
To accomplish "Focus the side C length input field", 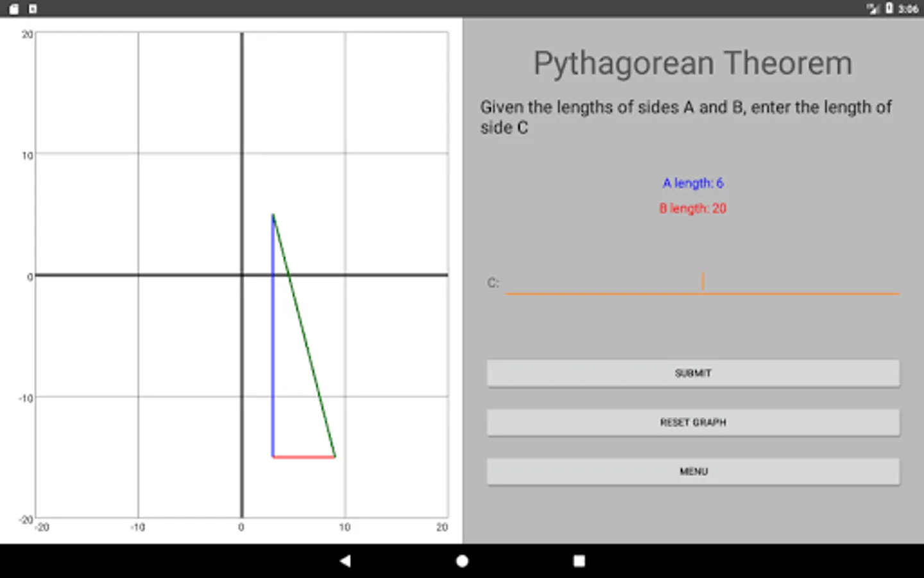I will 703,282.
